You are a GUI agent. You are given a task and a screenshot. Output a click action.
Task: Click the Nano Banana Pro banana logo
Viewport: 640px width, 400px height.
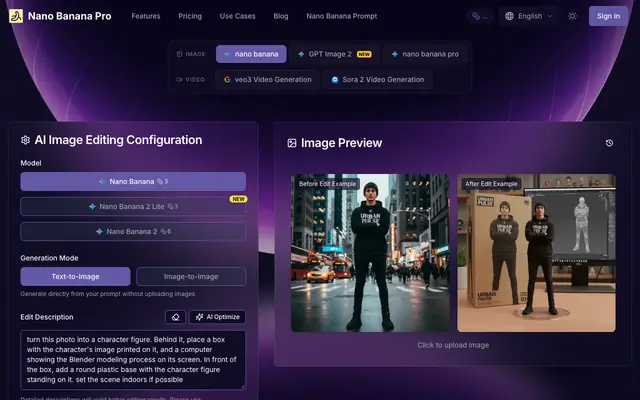16,16
